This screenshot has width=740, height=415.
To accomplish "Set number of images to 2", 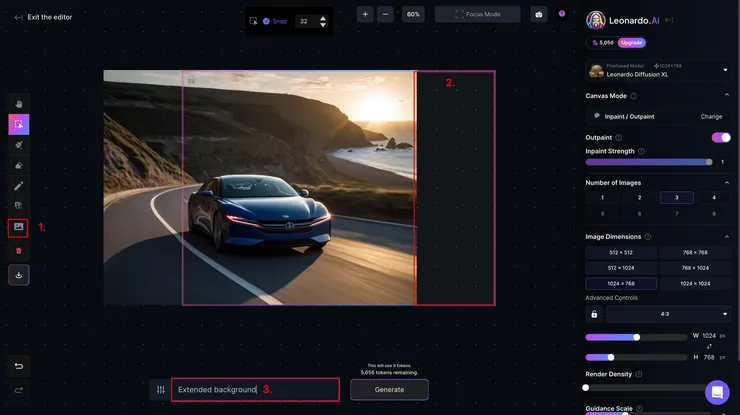I will 639,197.
